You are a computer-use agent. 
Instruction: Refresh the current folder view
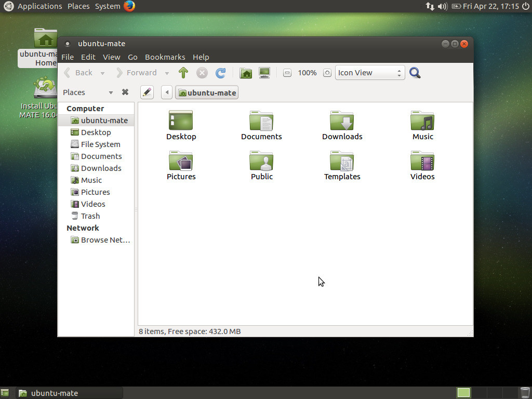tap(220, 73)
